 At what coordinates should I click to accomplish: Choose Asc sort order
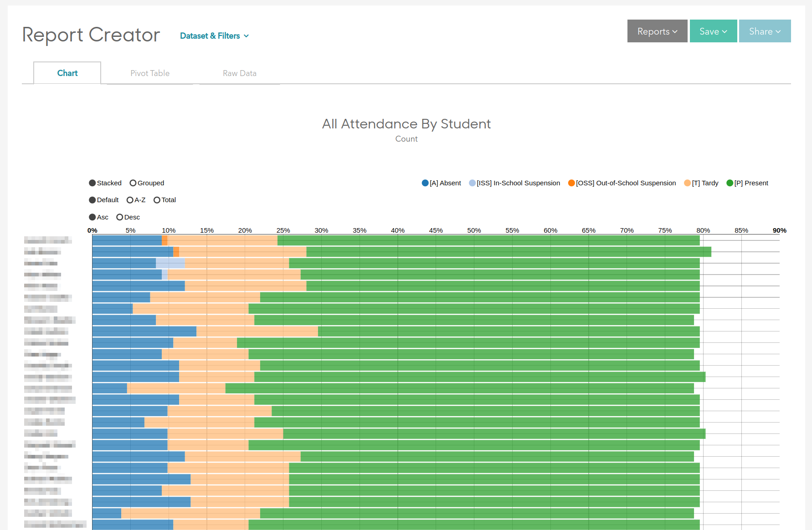93,217
